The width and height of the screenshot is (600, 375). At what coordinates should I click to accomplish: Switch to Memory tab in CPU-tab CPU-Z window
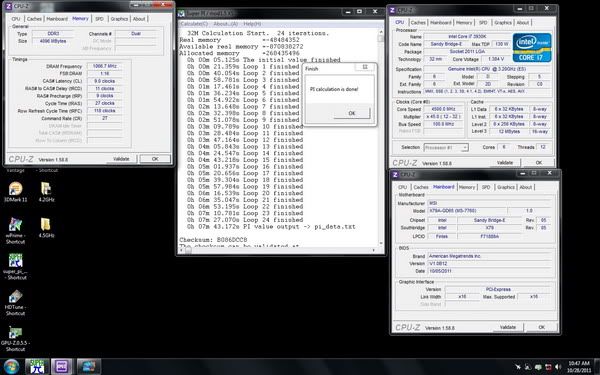464,23
